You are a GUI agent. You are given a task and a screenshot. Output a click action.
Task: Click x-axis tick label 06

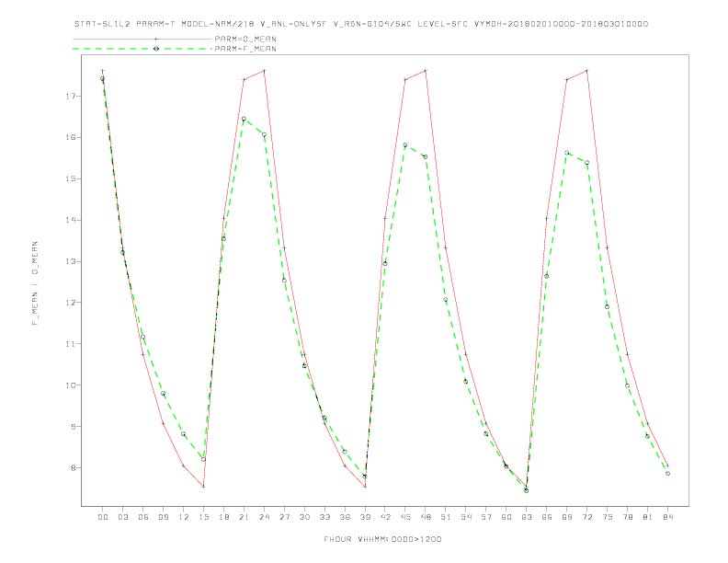click(x=143, y=517)
